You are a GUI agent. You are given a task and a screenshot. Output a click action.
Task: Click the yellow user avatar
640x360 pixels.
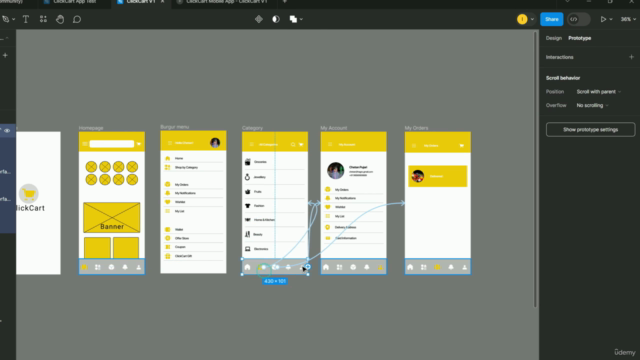pyautogui.click(x=522, y=19)
